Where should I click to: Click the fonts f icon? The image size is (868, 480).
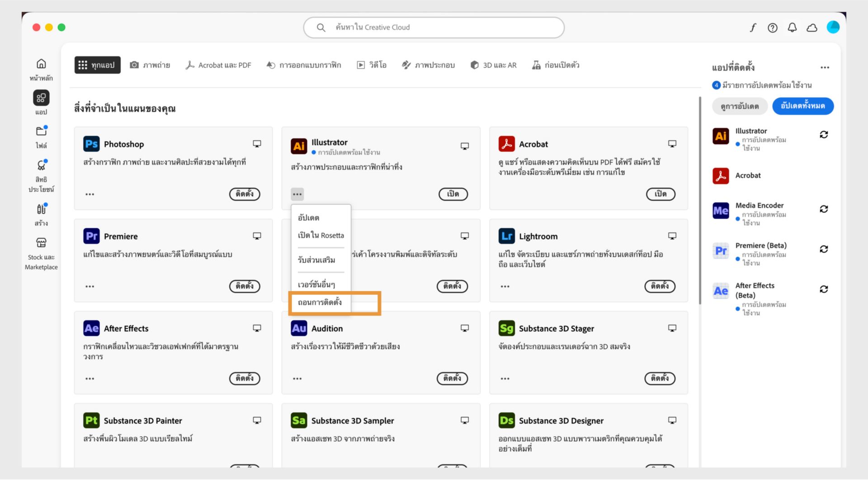(x=753, y=28)
